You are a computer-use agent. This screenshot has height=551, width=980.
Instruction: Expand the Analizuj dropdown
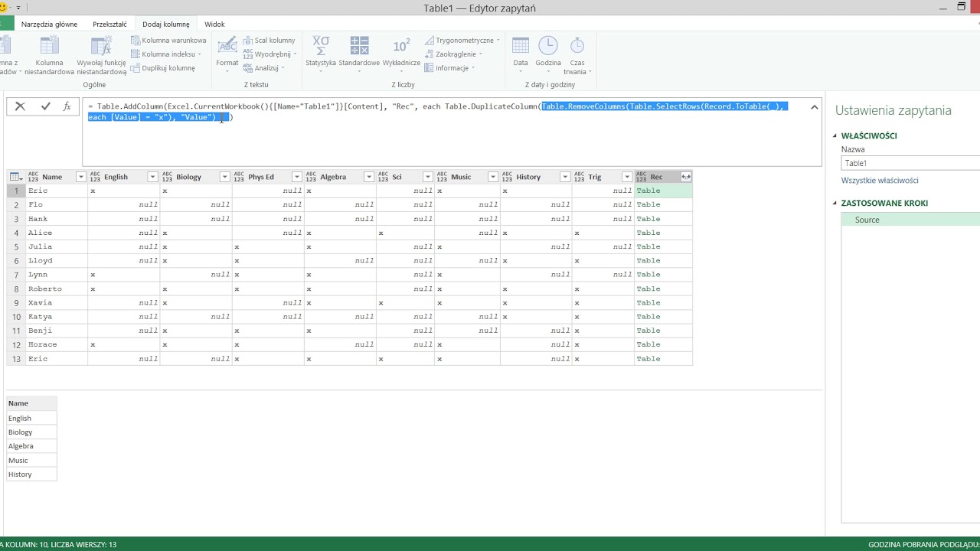click(283, 68)
